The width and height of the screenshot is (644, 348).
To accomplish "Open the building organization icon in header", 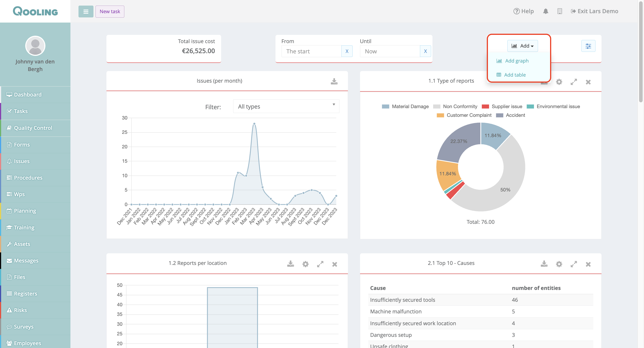I will (x=559, y=11).
